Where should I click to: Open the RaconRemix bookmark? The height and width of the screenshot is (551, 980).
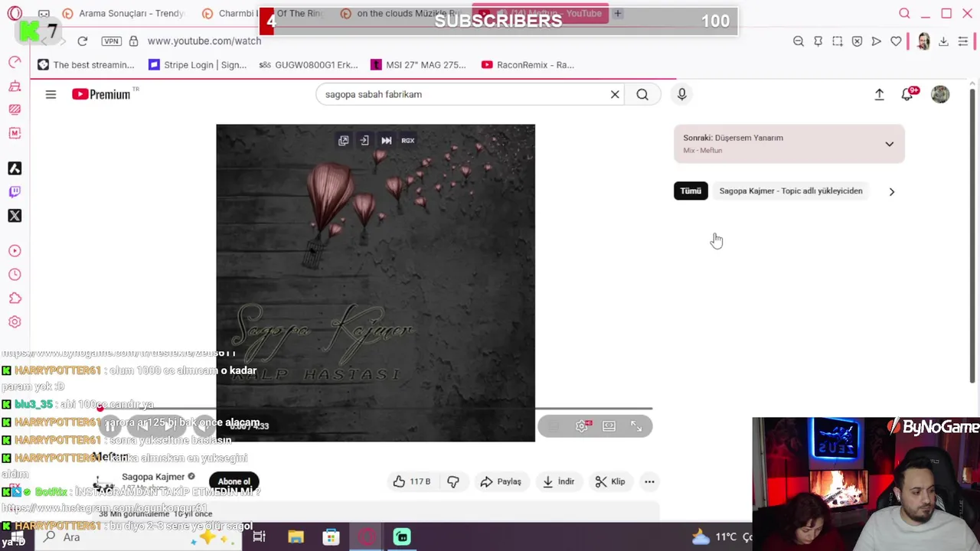tap(528, 65)
